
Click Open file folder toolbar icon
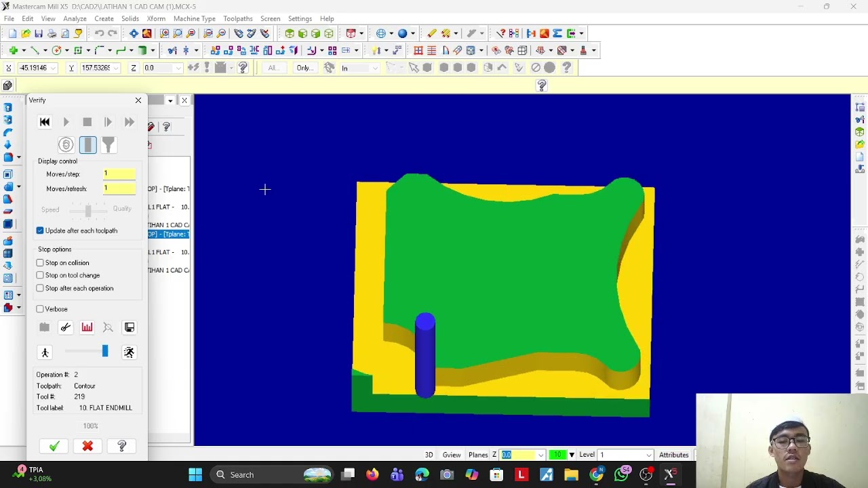(26, 33)
